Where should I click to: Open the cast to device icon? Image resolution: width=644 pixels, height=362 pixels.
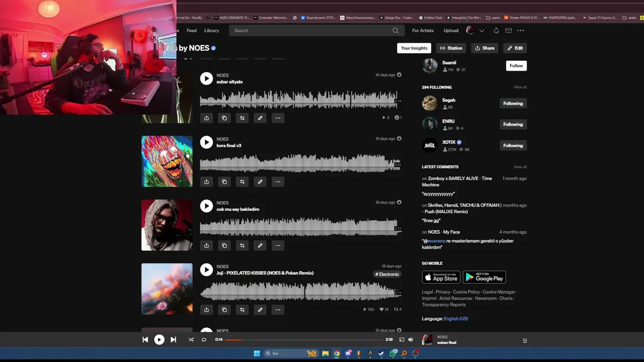point(401,340)
